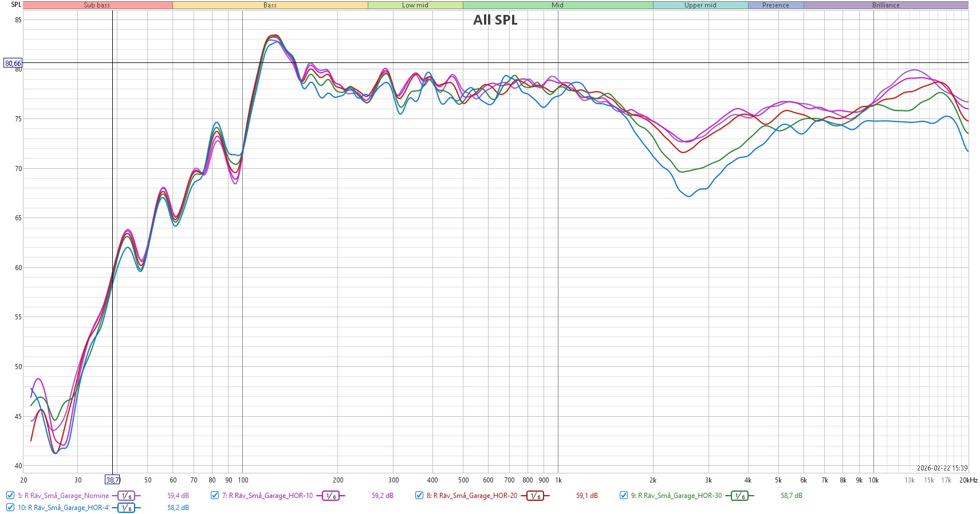Click the Upper mid band header

700,5
